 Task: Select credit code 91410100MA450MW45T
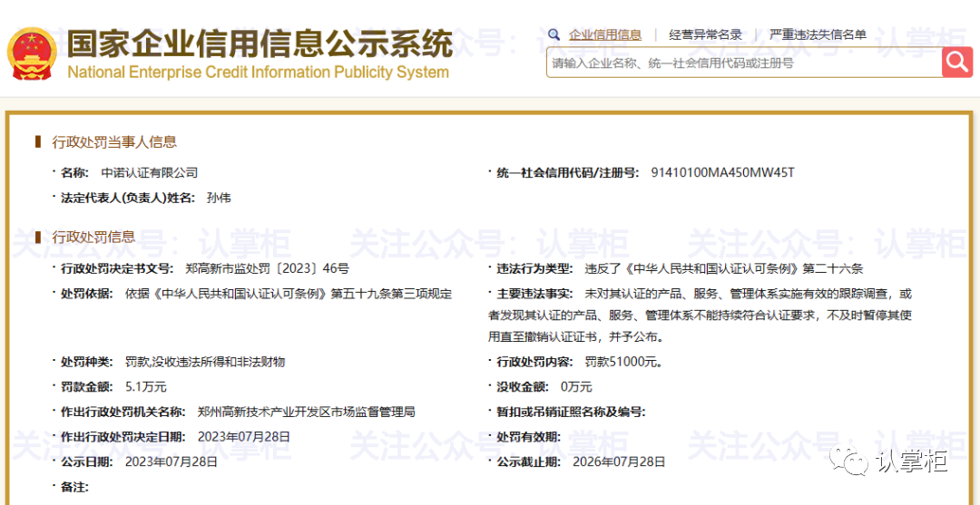[x=722, y=173]
